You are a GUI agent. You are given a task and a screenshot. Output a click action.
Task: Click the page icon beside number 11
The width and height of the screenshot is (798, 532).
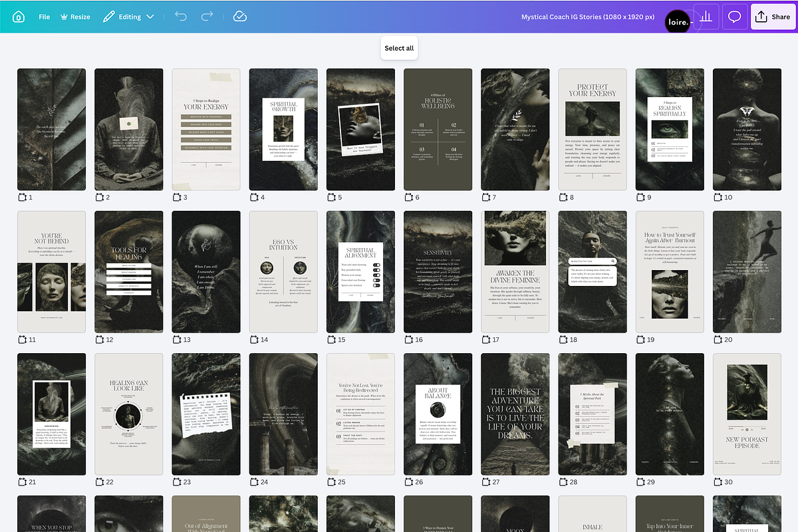[22, 340]
